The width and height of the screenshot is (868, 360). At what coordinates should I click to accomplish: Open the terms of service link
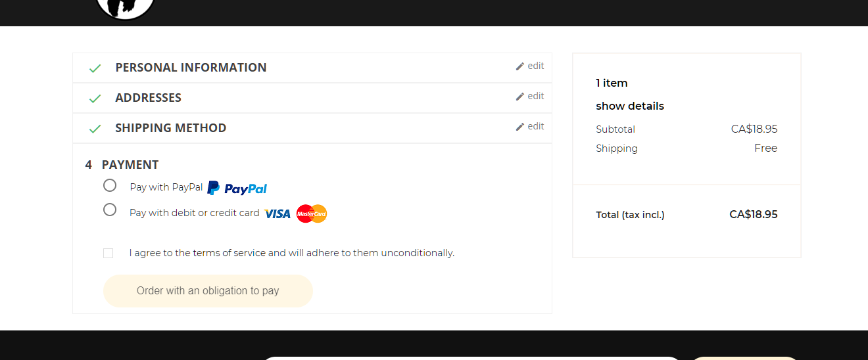click(229, 253)
